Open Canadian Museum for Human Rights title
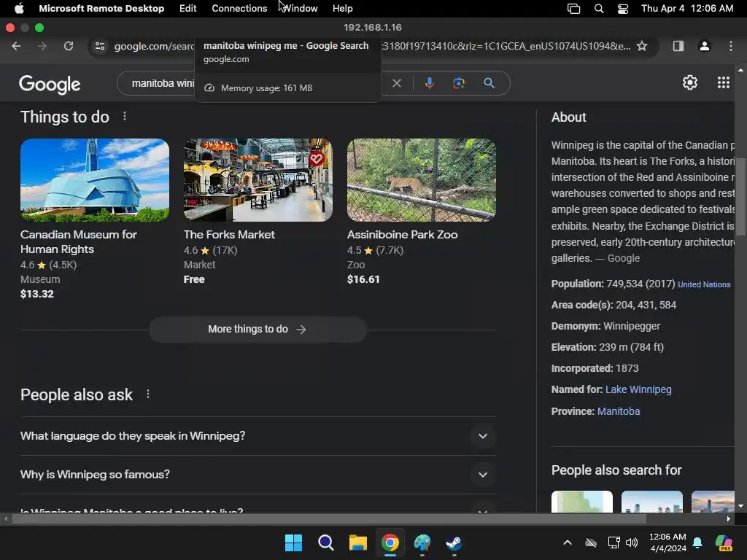This screenshot has height=560, width=747. tap(79, 242)
